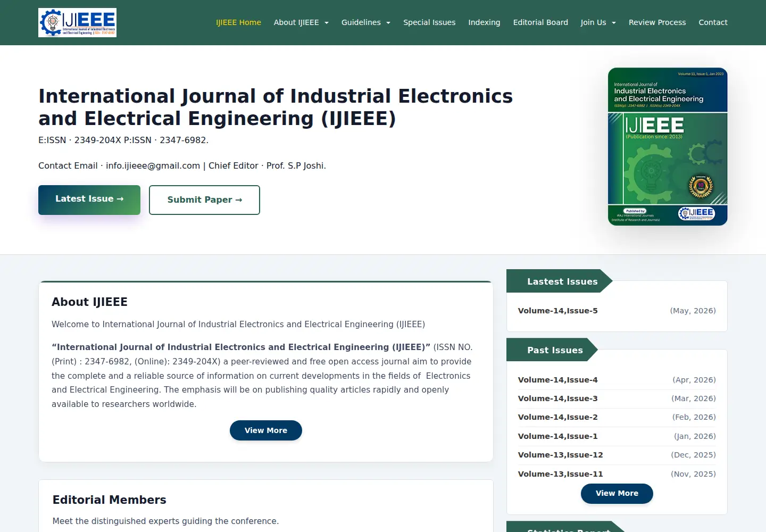Expand the About IJIEEE dropdown
Image resolution: width=766 pixels, height=532 pixels.
click(x=301, y=22)
